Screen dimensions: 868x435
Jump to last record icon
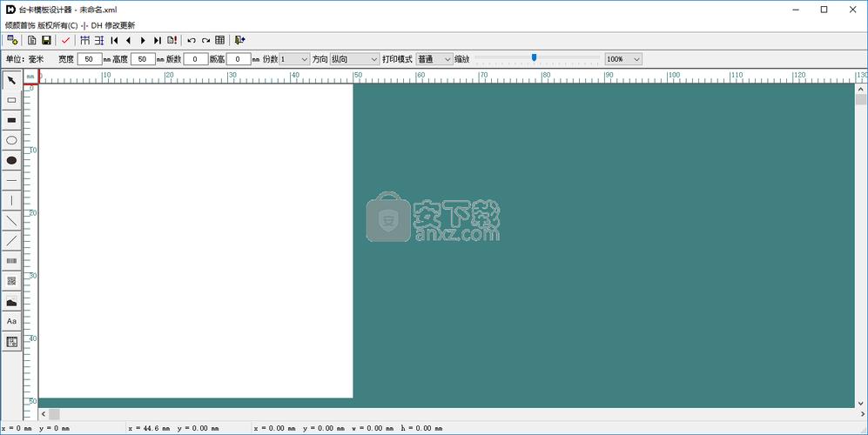pos(158,40)
